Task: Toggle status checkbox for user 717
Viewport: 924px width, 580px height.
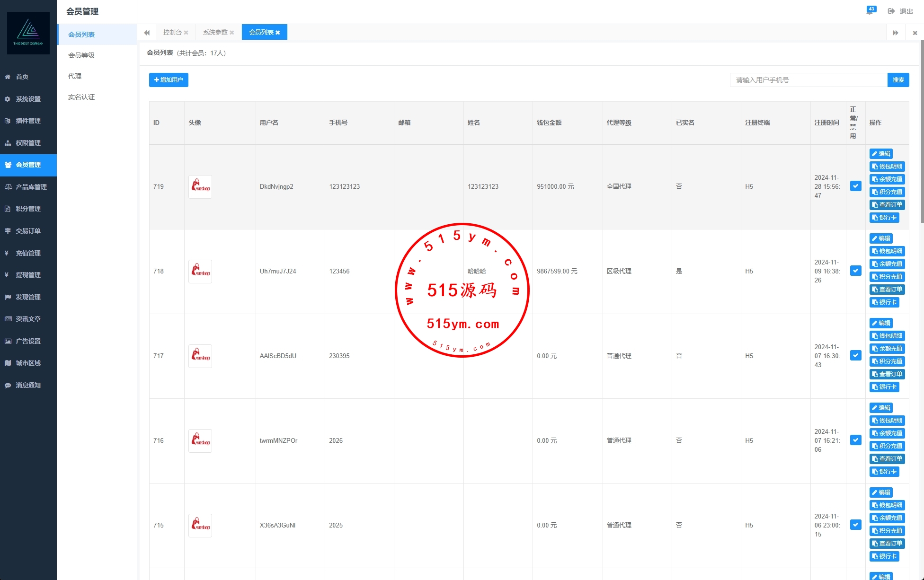Action: tap(855, 356)
